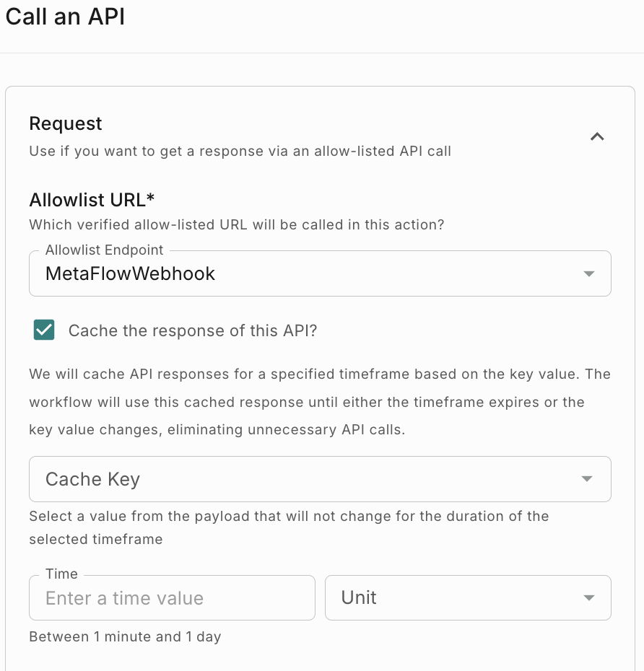Click the "Use if you want to get a response" subtitle
The height and width of the screenshot is (671, 644).
(240, 152)
